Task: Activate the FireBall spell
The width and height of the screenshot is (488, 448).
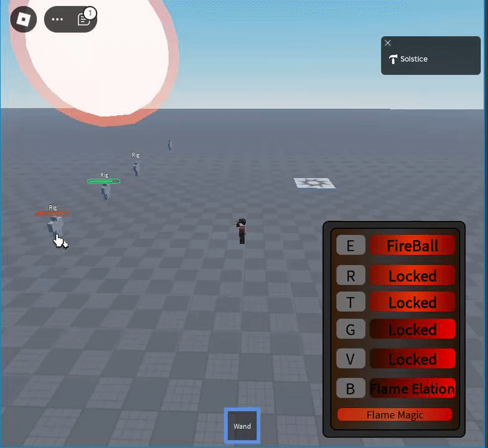Action: tap(412, 245)
